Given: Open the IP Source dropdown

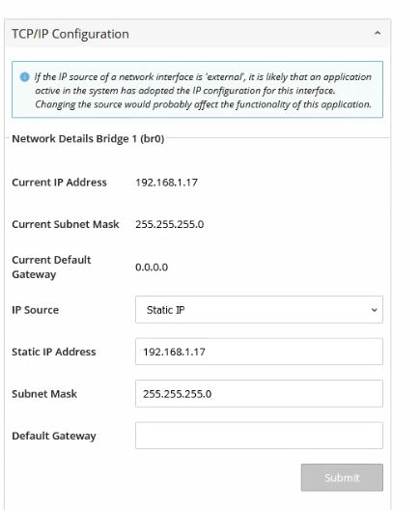Looking at the screenshot, I should [259, 310].
